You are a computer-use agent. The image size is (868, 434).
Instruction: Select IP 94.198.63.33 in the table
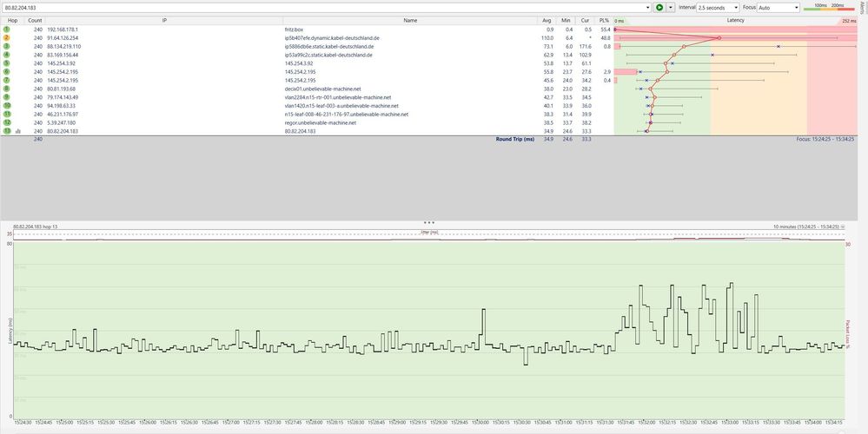pos(62,106)
